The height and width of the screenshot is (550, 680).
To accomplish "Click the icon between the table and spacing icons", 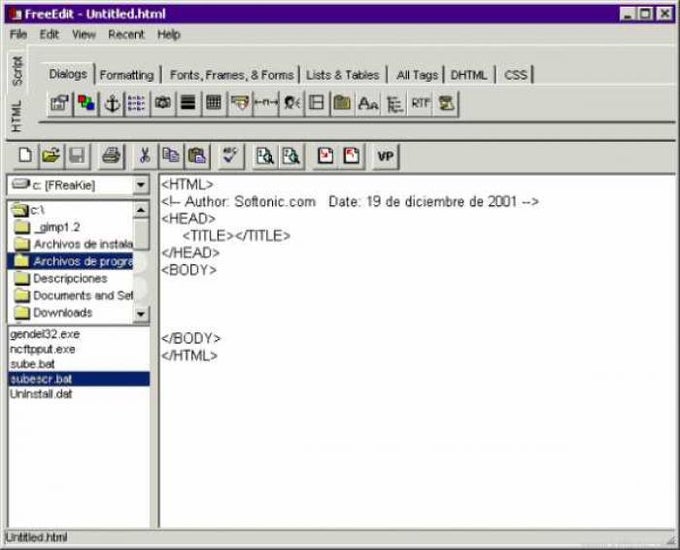I will pos(240,104).
